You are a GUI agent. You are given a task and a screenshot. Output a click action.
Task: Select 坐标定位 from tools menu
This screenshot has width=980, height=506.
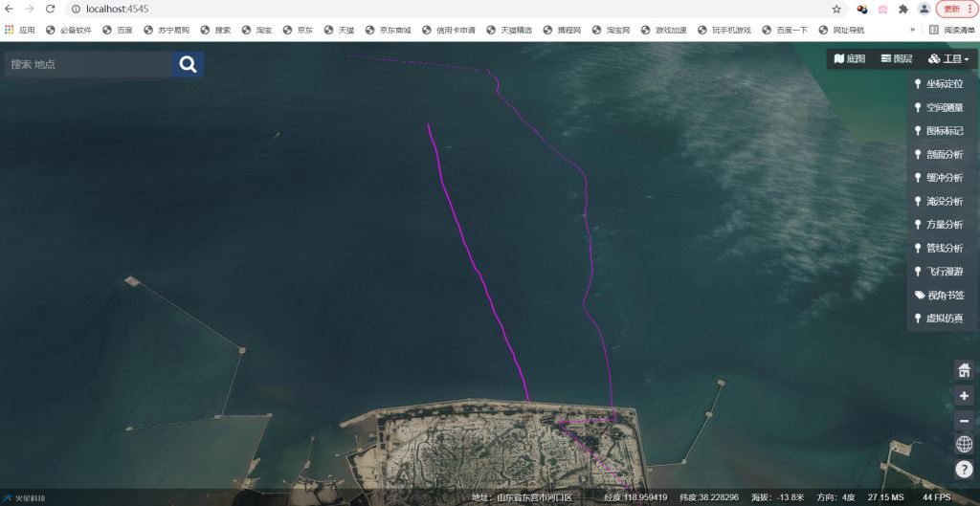click(939, 84)
